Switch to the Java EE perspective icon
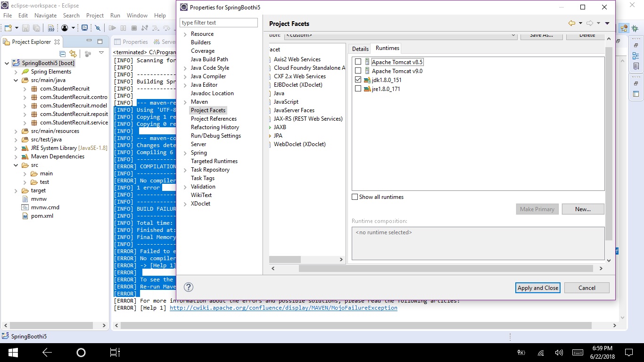644x362 pixels. point(624,28)
